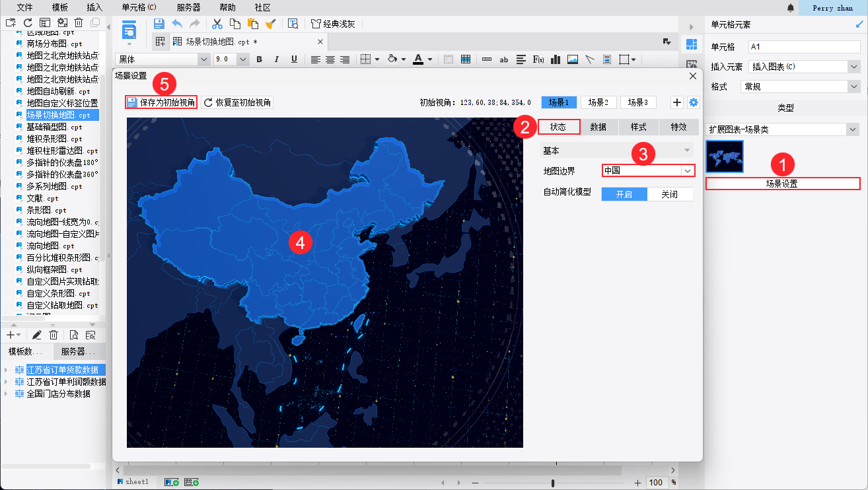This screenshot has height=490, width=868.
Task: Set 自动简化模型 to 开启
Action: 624,194
